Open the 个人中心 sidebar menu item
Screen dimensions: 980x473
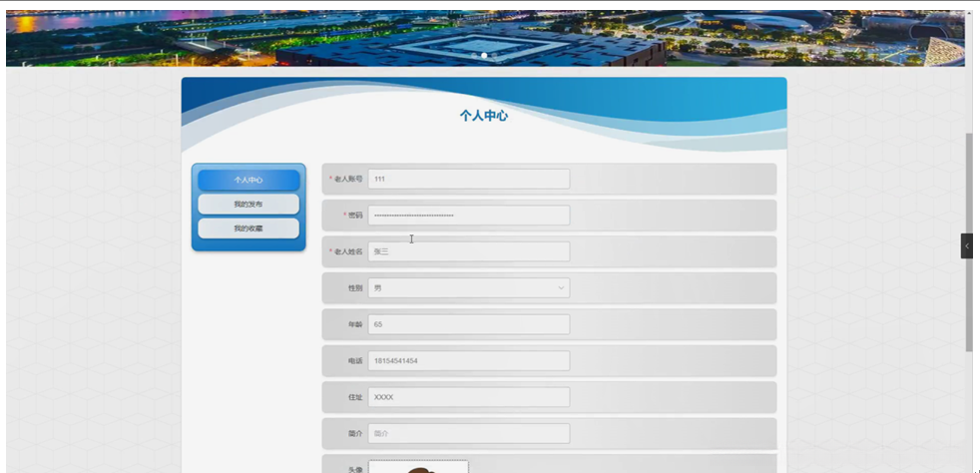248,180
